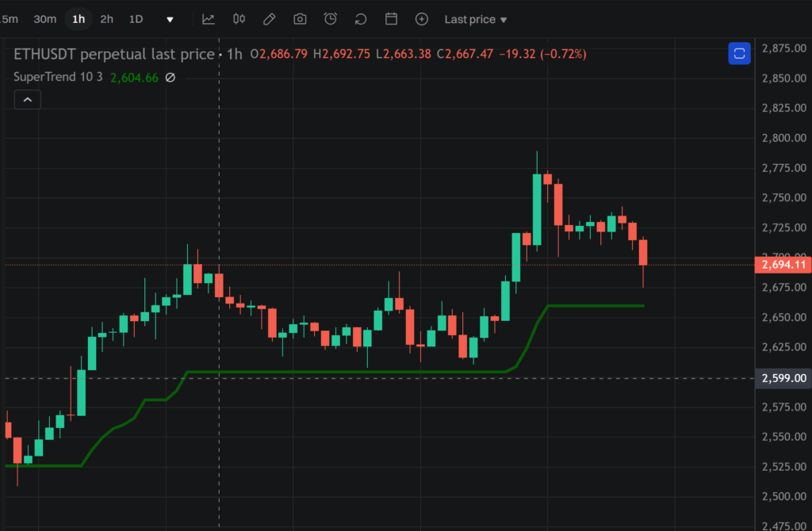
Task: Click the SuperTrend 10 3 indicator label
Action: click(59, 78)
